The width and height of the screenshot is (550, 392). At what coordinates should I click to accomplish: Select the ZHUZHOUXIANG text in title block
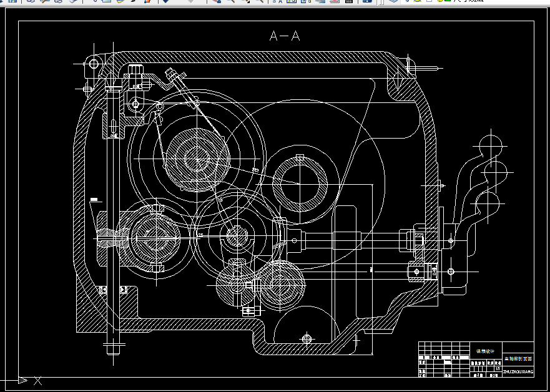click(x=518, y=371)
